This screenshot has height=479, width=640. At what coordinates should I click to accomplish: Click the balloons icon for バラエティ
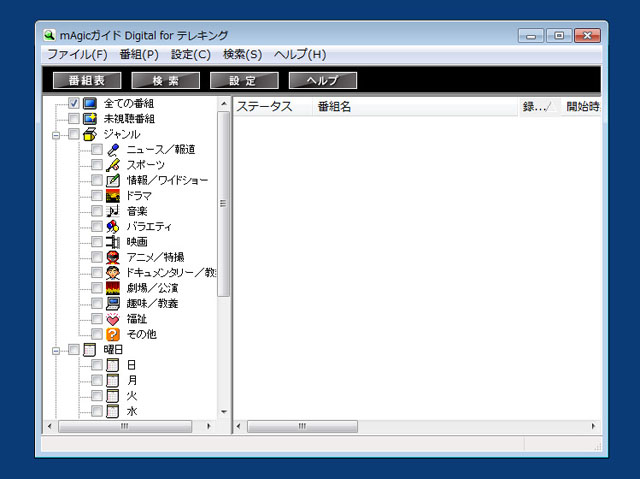pyautogui.click(x=113, y=226)
